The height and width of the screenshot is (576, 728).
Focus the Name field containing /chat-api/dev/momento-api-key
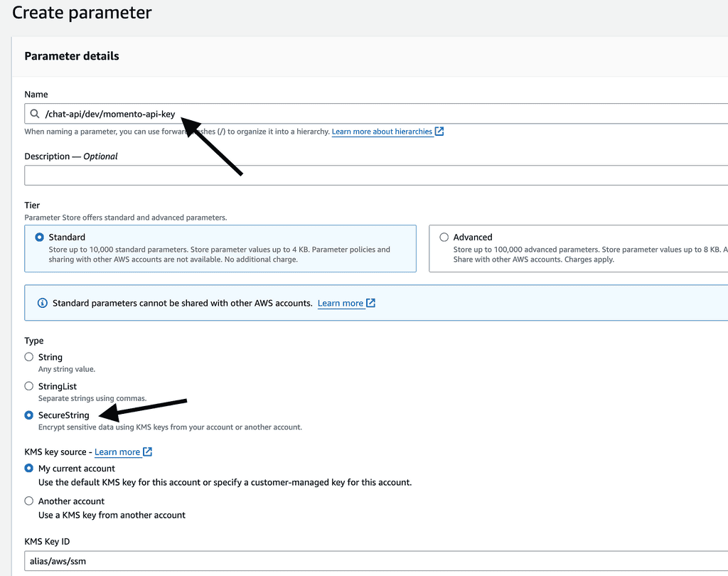(355, 114)
